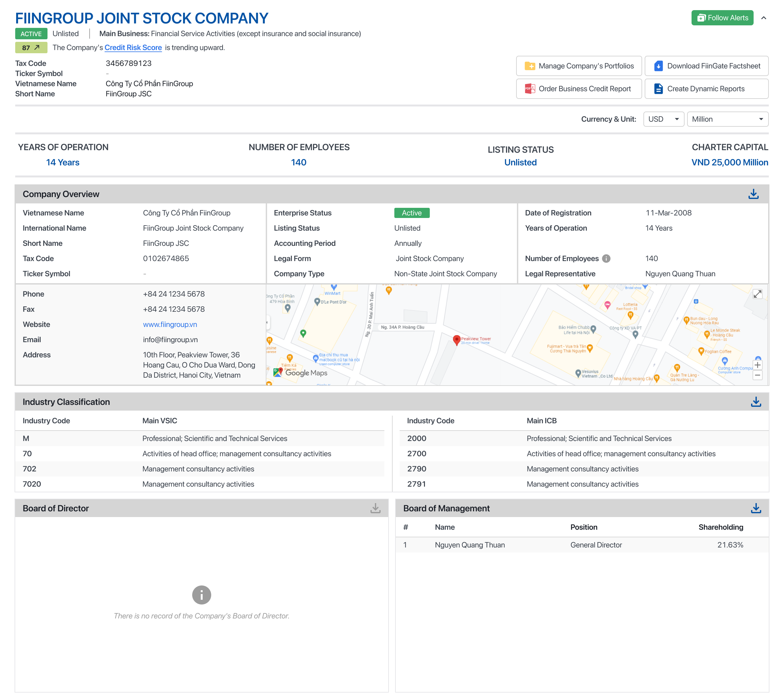Open Manage Company's Portfolios
Viewport: 784px width, 697px height.
click(579, 66)
